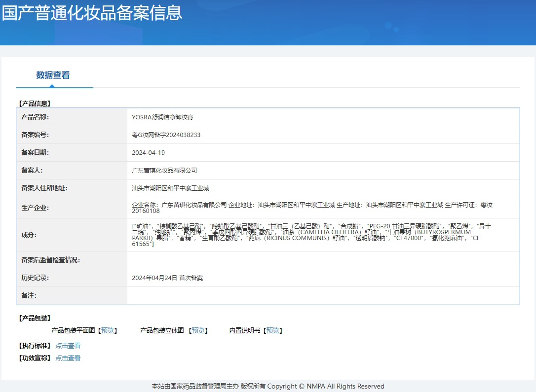Click the filing number 粤G妆网备字2024038233
This screenshot has width=536, height=392.
point(166,135)
